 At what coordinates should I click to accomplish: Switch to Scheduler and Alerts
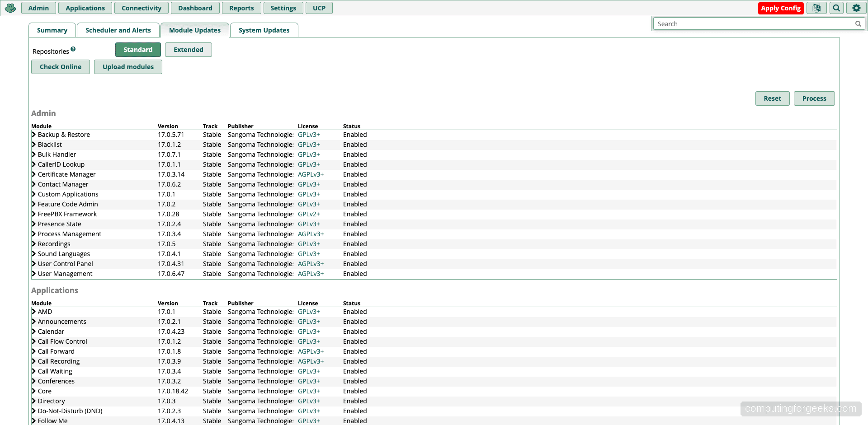(x=118, y=30)
